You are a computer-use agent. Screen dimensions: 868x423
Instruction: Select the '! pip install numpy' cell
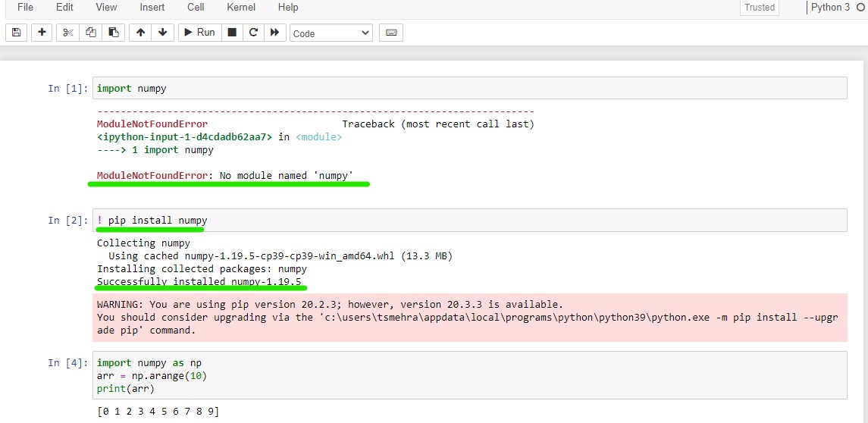click(468, 221)
